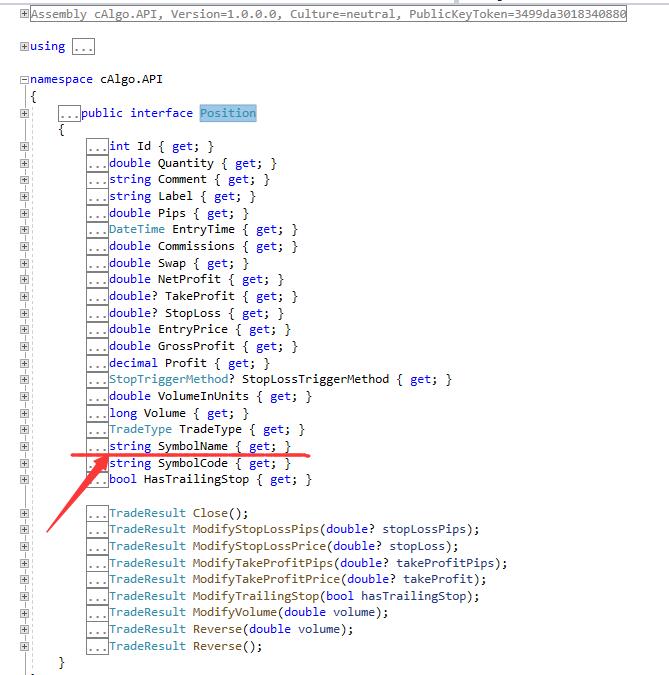Expand the plus beside ModifyTakeProfitPips
The image size is (669, 675).
click(x=25, y=563)
